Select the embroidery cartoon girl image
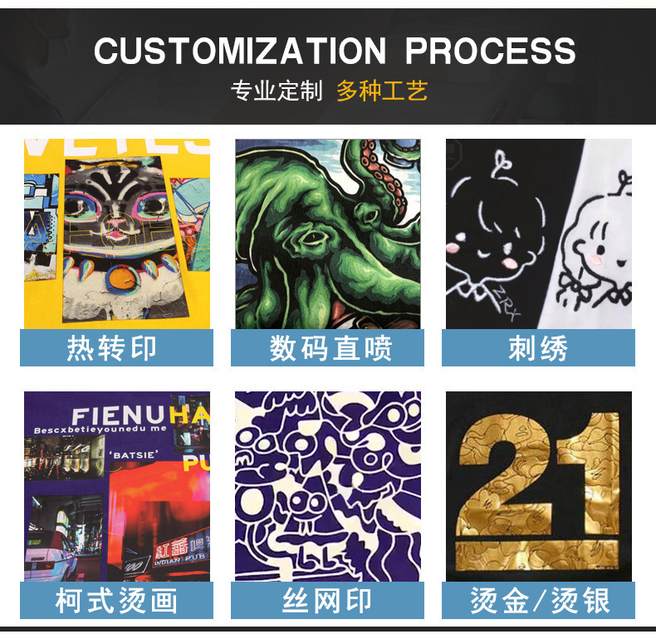 coord(539,234)
